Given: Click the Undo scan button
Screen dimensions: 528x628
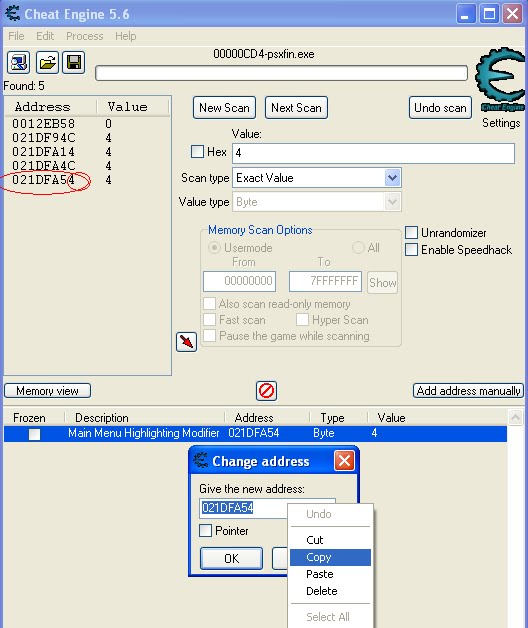Looking at the screenshot, I should [440, 108].
